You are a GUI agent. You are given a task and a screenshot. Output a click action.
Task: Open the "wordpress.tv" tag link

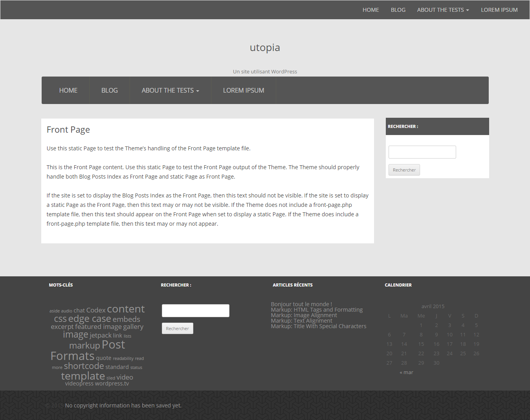[x=111, y=383]
